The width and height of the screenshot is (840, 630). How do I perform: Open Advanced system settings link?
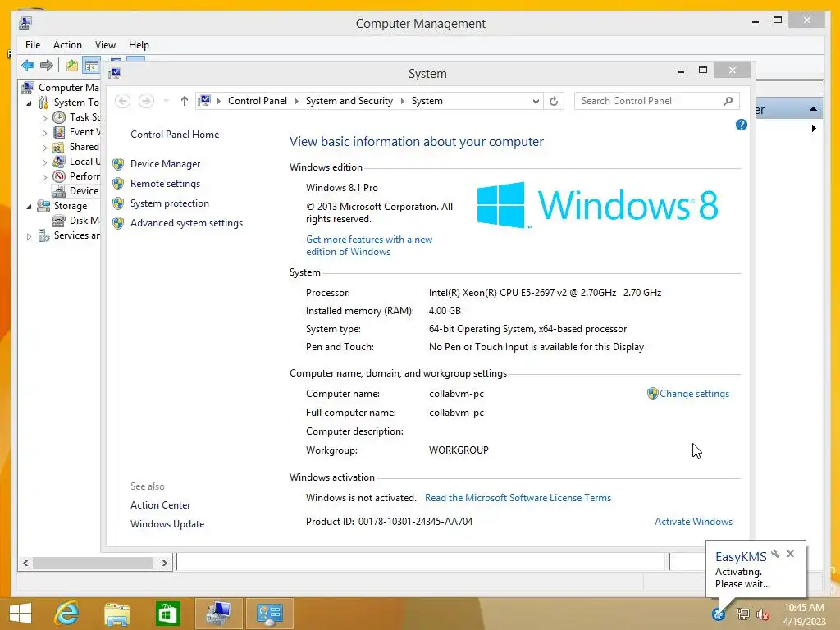click(x=186, y=223)
